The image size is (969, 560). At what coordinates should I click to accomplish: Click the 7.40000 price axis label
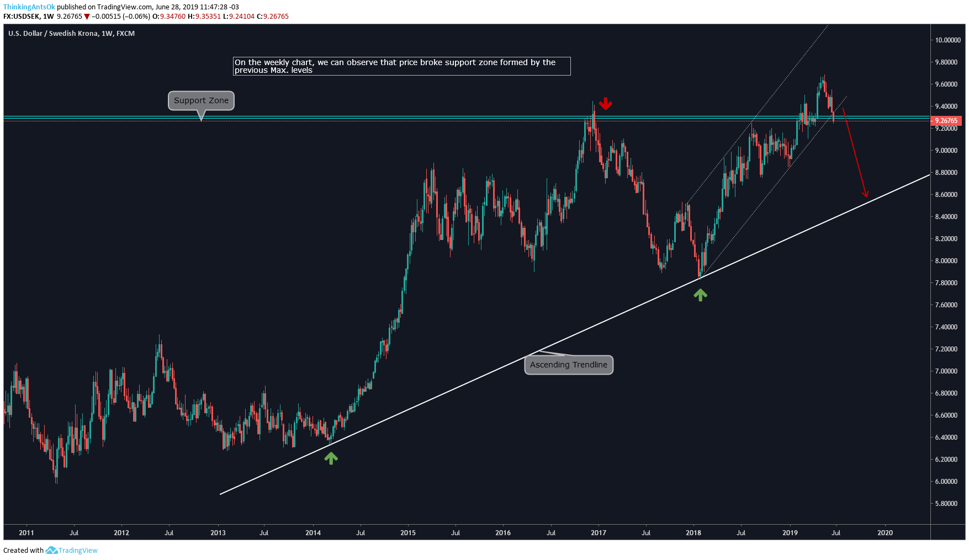946,327
